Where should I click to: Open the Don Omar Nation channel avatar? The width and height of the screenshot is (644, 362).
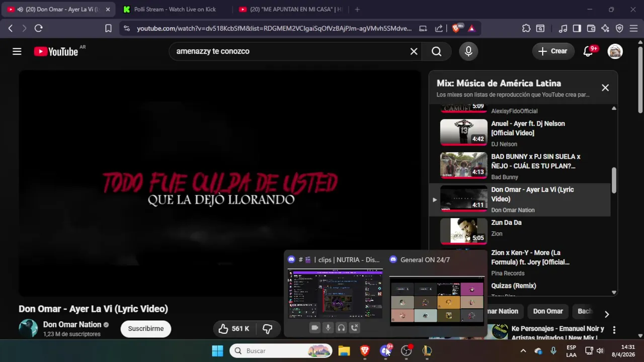[x=28, y=328]
